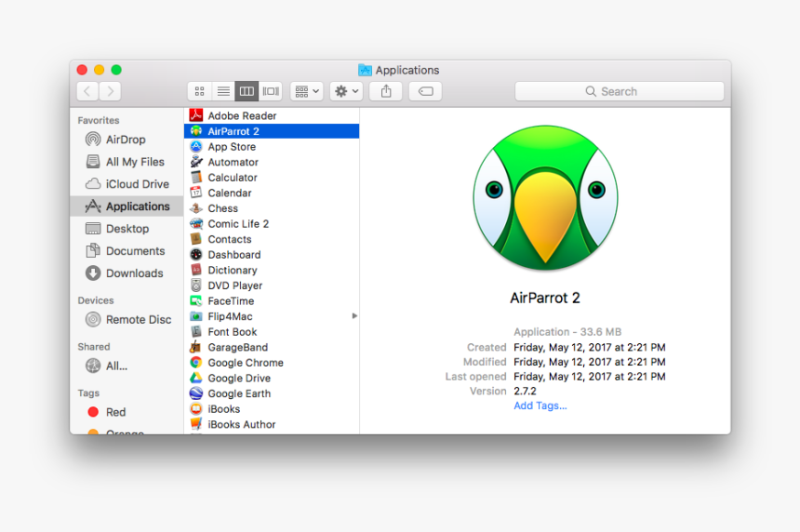
Task: Click the Calculator icon
Action: 196,177
